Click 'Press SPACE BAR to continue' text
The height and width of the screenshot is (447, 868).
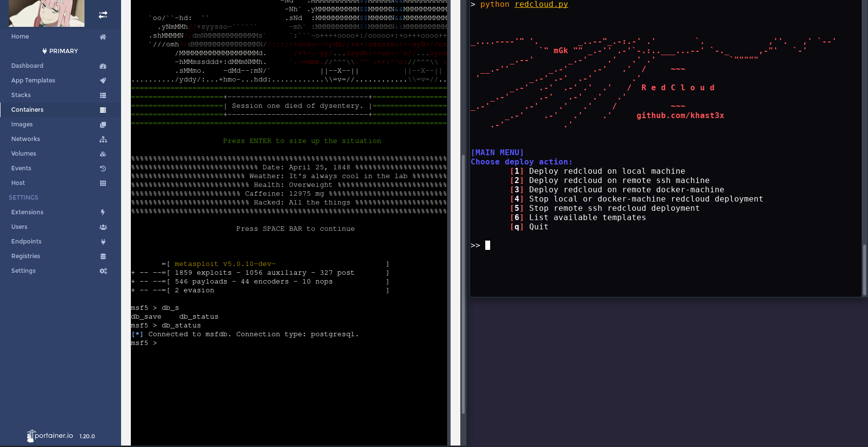(295, 229)
